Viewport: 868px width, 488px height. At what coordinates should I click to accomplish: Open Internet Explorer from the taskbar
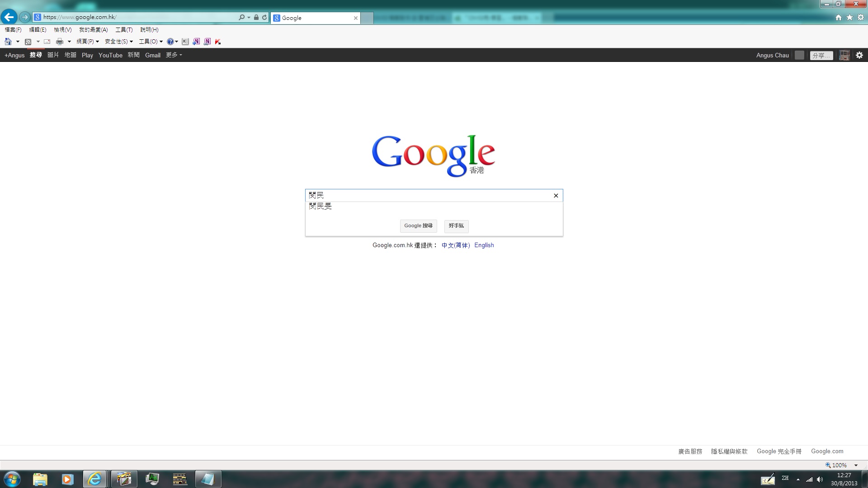pos(94,479)
